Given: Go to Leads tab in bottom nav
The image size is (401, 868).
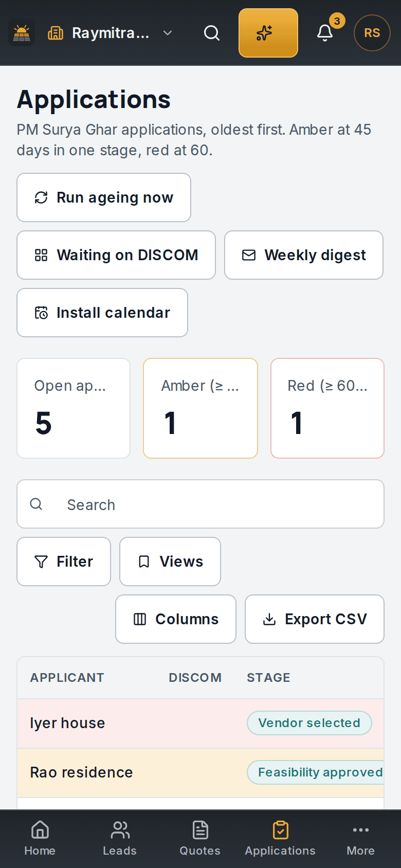Looking at the screenshot, I should point(120,839).
